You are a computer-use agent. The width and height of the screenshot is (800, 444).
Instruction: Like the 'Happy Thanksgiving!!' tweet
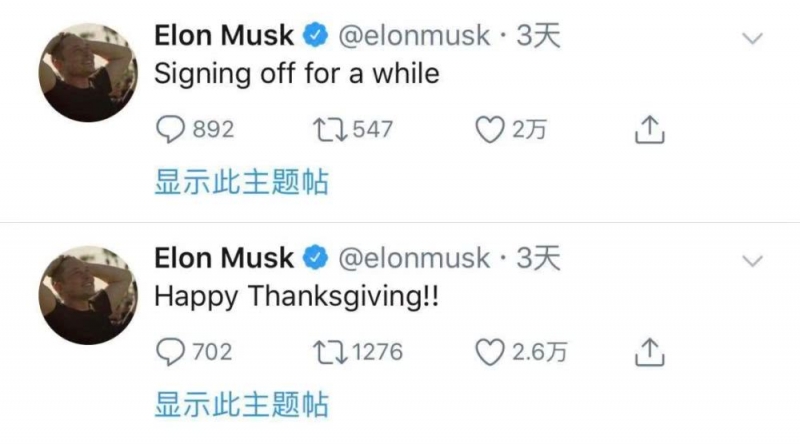tap(490, 352)
